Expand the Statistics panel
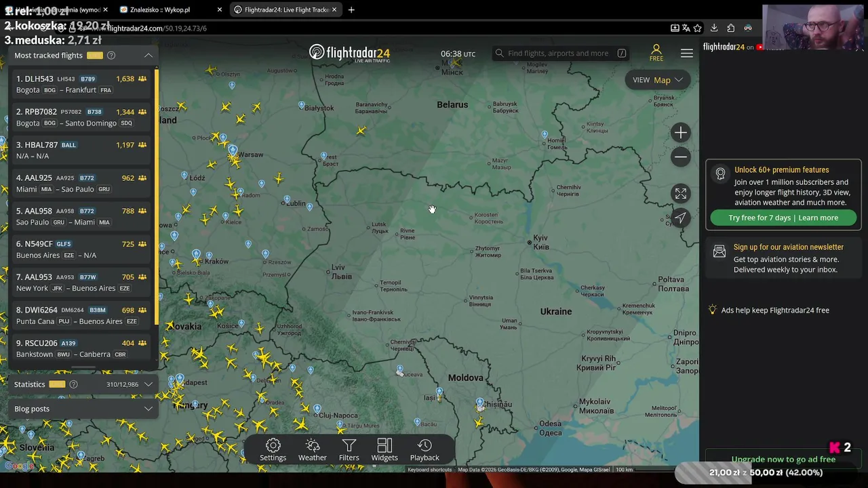This screenshot has width=868, height=488. point(148,384)
